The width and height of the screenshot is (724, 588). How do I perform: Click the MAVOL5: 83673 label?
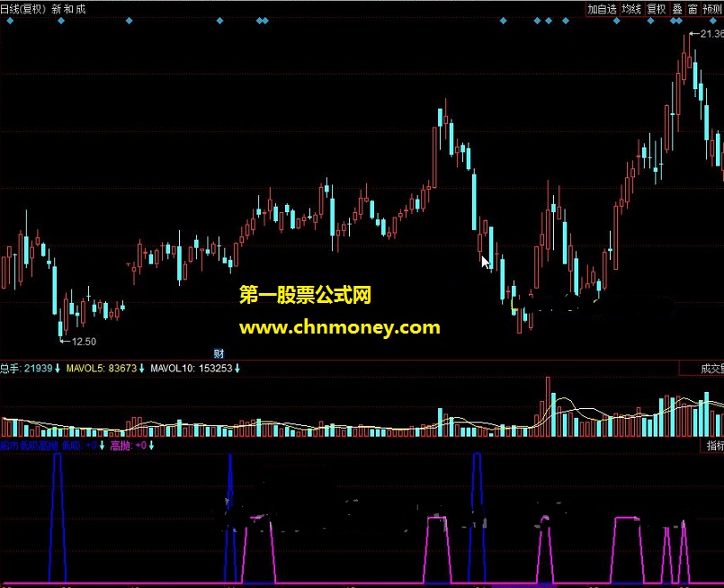click(x=102, y=369)
